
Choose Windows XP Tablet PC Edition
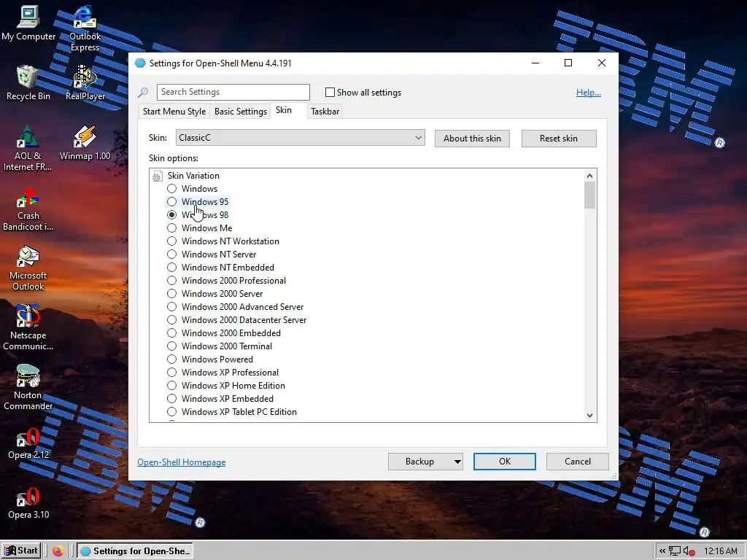(171, 412)
